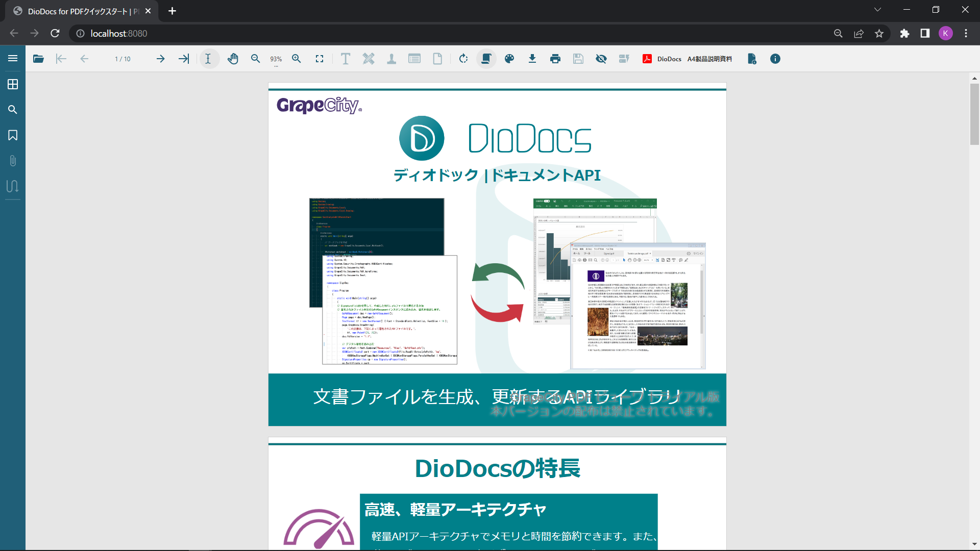Open the structure panel in the sidebar

click(x=13, y=186)
